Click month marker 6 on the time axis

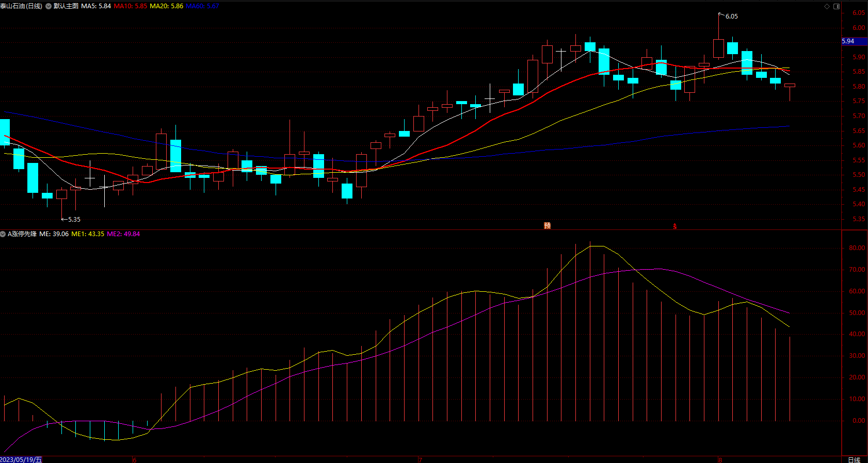tap(134, 460)
